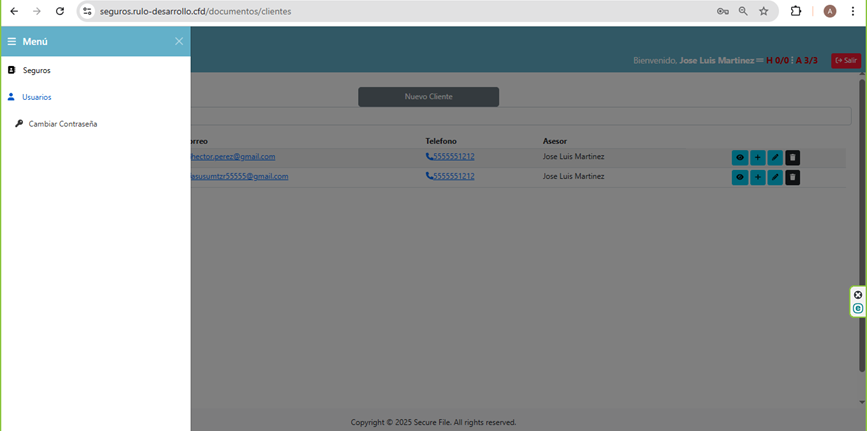
Task: Reload the page in the browser
Action: coord(60,11)
